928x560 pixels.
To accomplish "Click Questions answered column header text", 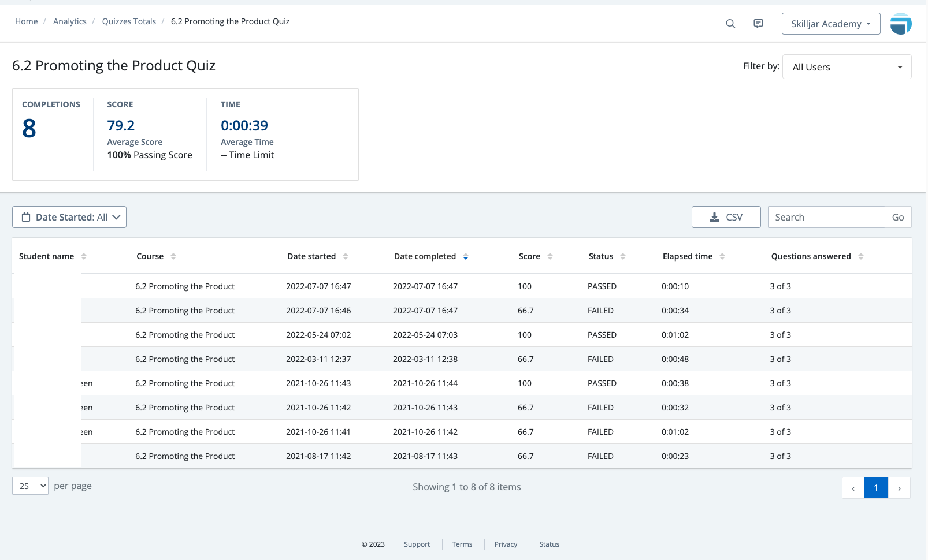I will point(811,256).
